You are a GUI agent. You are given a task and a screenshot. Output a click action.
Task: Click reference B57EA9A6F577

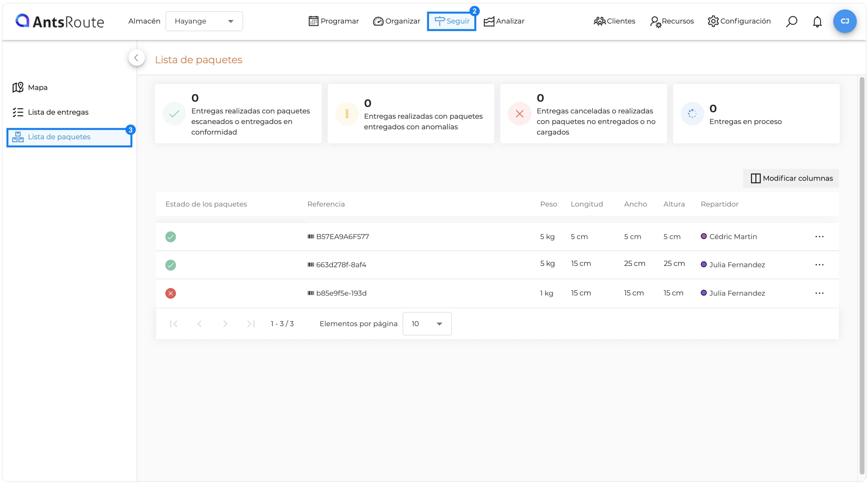pos(342,236)
